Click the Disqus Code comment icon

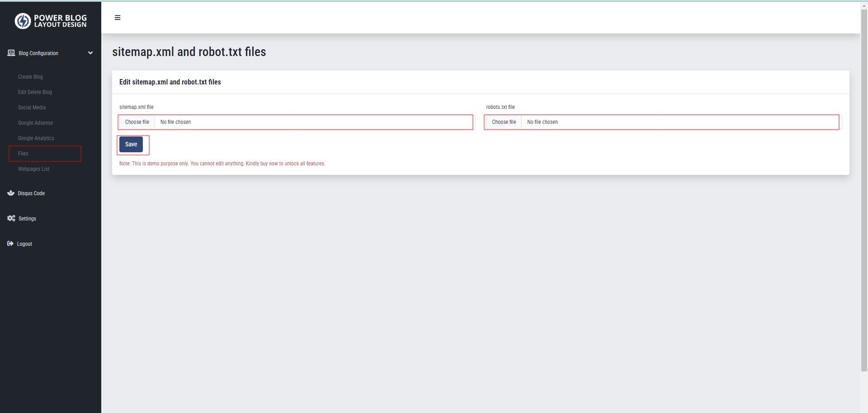click(x=11, y=193)
